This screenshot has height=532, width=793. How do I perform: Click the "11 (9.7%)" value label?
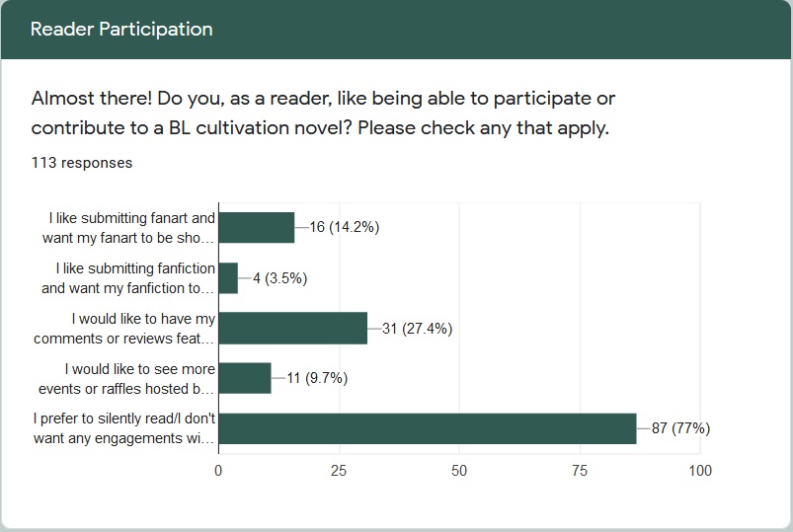pos(317,378)
